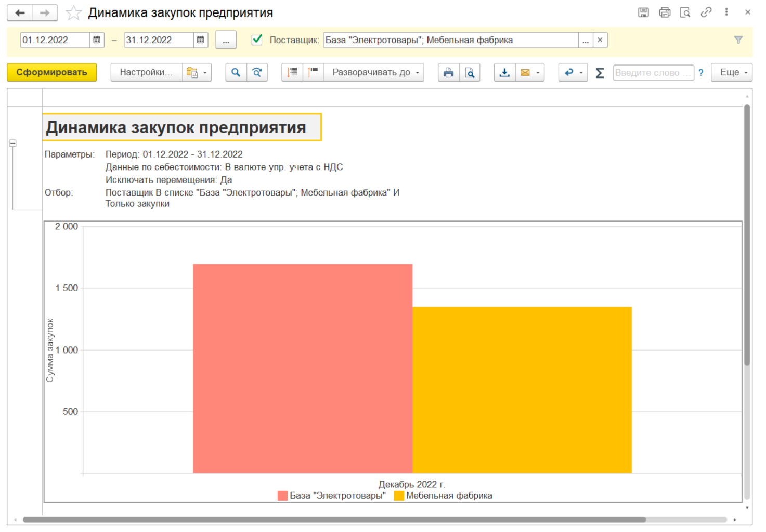
Task: Clear the Поставщик field value
Action: (x=600, y=40)
